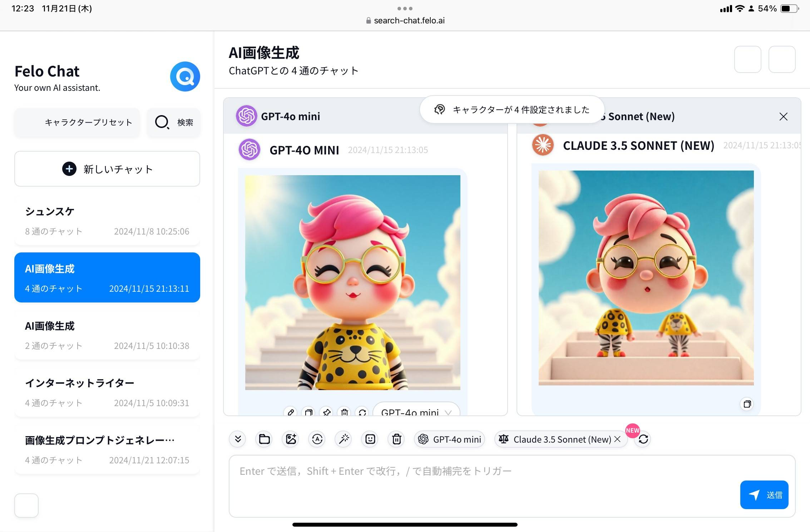
Task: Click the circular A auto-mode icon
Action: click(x=317, y=439)
